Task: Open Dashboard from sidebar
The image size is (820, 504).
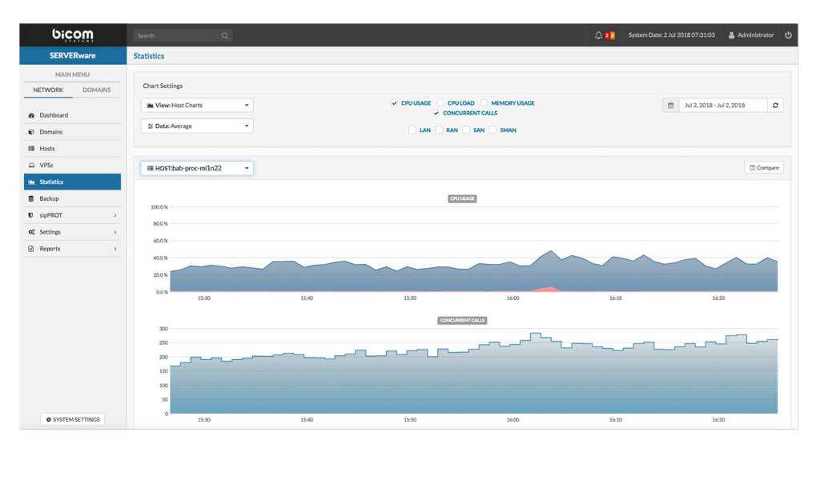Action: click(x=54, y=115)
